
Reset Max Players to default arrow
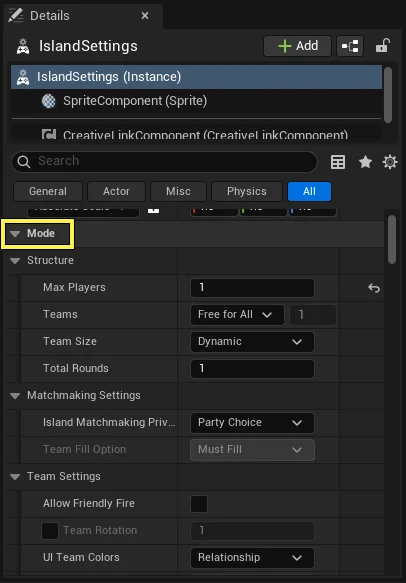pos(374,288)
